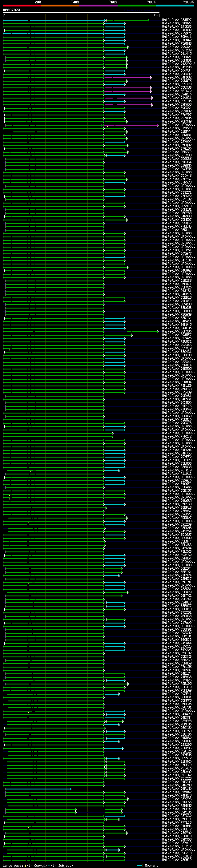Click the red ~20% identity legend bar
The image size is (197, 868).
[22, 6]
